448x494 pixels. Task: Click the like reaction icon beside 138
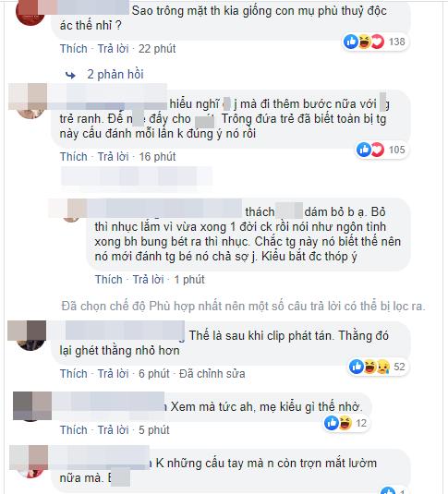351,42
